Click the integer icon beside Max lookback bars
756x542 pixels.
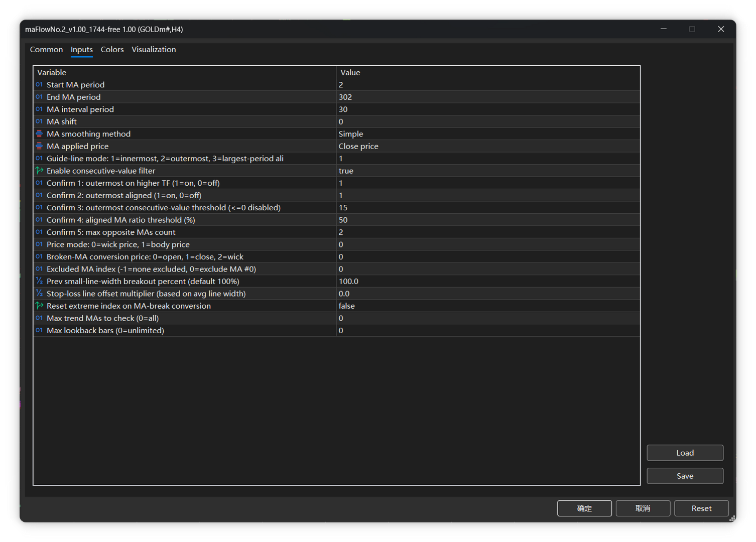(39, 330)
